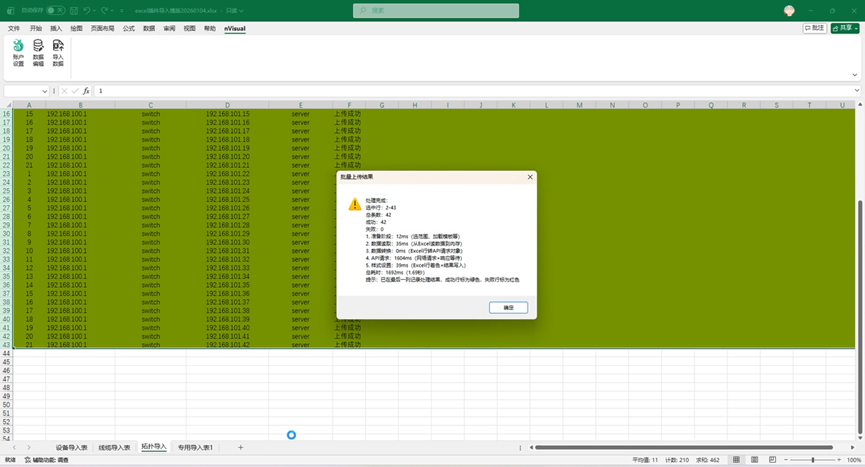Click the Undo arrow icon
This screenshot has width=865, height=467.
coord(88,10)
